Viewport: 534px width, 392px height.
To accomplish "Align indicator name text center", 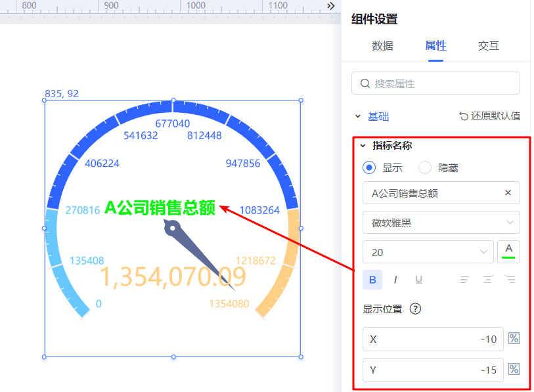I will pos(487,280).
